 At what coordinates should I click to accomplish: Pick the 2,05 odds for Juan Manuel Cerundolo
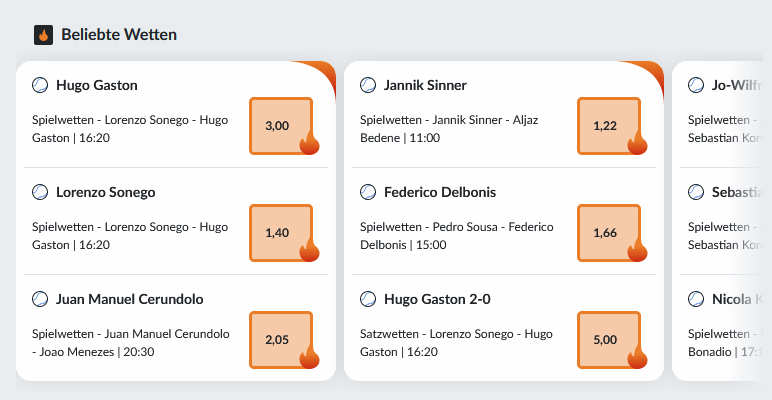[x=281, y=340]
